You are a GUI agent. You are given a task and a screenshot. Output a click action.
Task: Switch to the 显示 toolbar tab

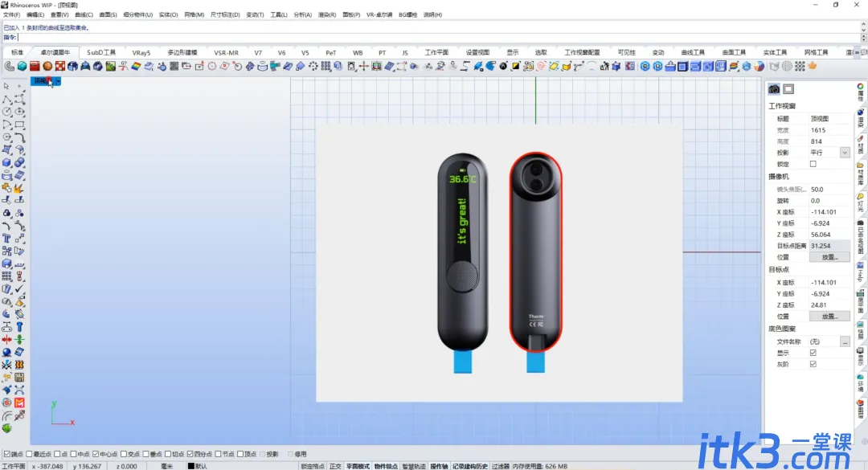coord(513,52)
